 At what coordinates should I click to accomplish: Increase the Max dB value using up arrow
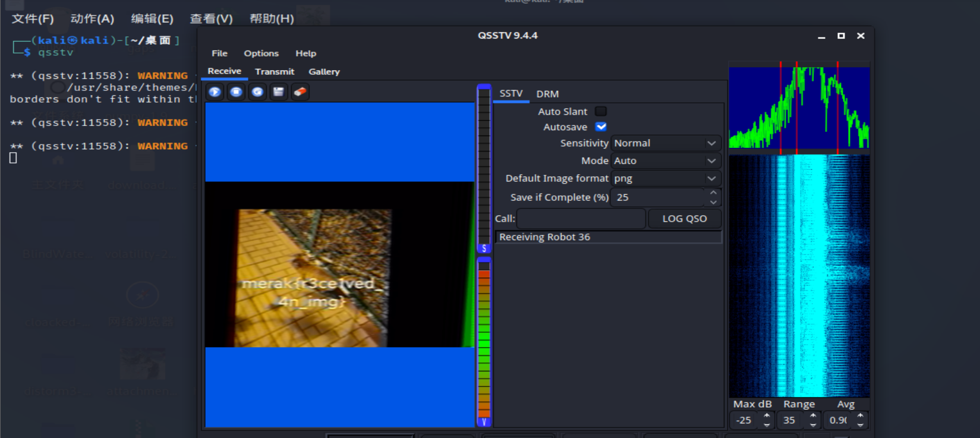[767, 416]
